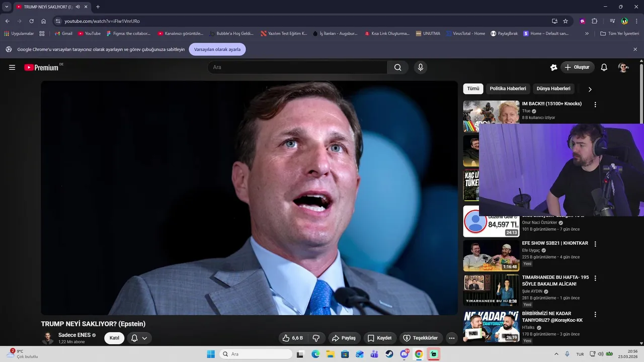Image resolution: width=644 pixels, height=362 pixels.
Task: Select the Tümü filter chip
Action: click(x=473, y=88)
